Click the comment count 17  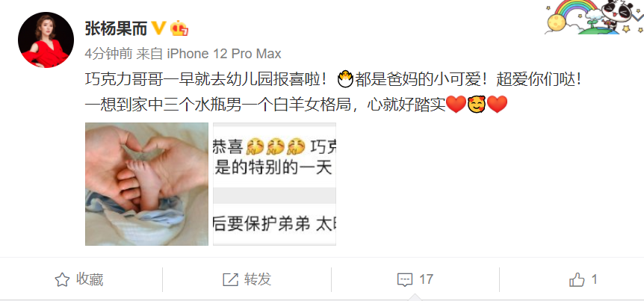point(426,279)
